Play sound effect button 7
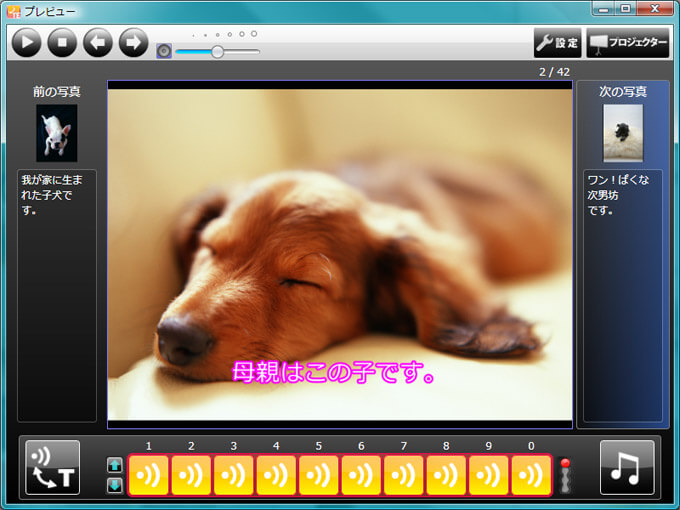This screenshot has height=510, width=680. 404,475
